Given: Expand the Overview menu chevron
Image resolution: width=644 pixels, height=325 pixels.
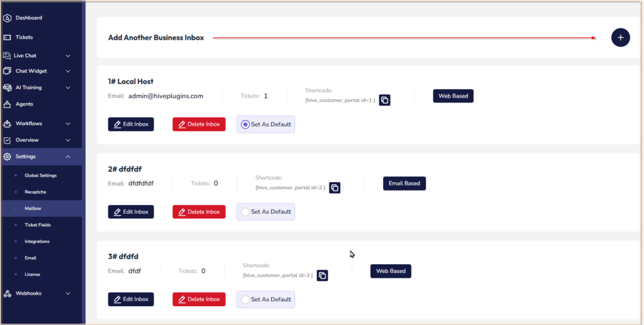Looking at the screenshot, I should click(x=68, y=140).
